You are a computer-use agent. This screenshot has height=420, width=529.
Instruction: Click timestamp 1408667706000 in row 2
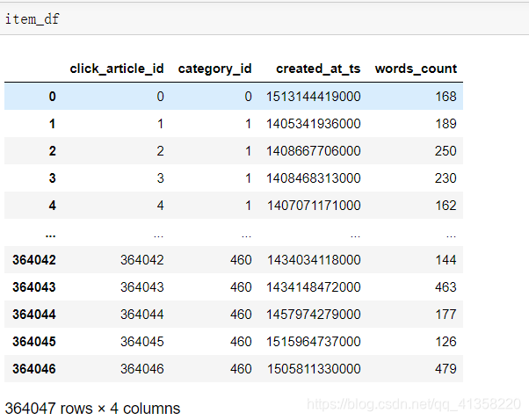click(x=314, y=151)
